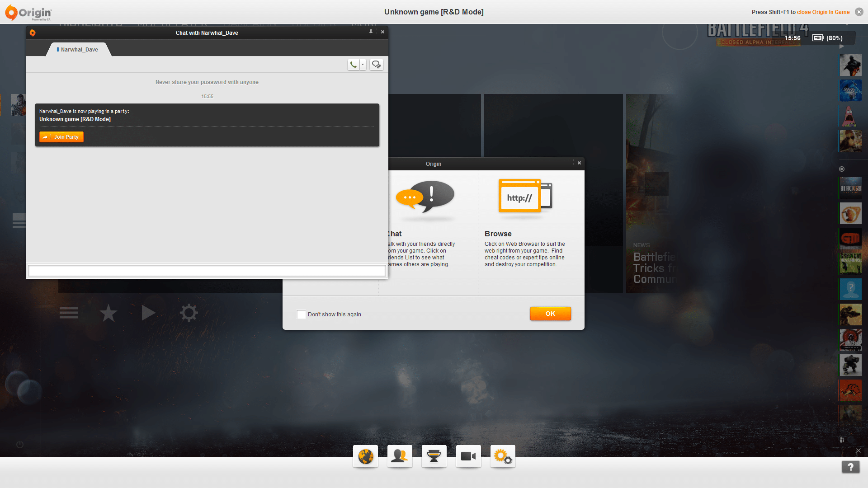Open the achievements trophy icon
The image size is (868, 488).
pyautogui.click(x=434, y=456)
